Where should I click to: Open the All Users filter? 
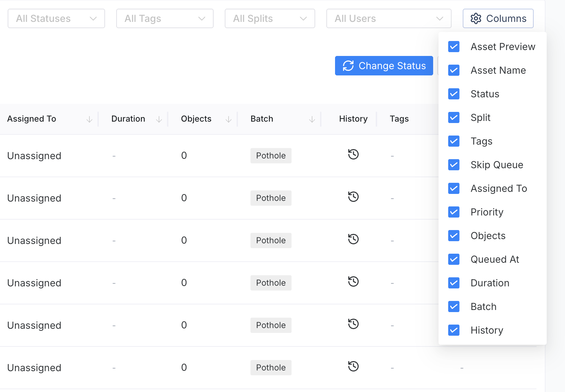pos(388,18)
